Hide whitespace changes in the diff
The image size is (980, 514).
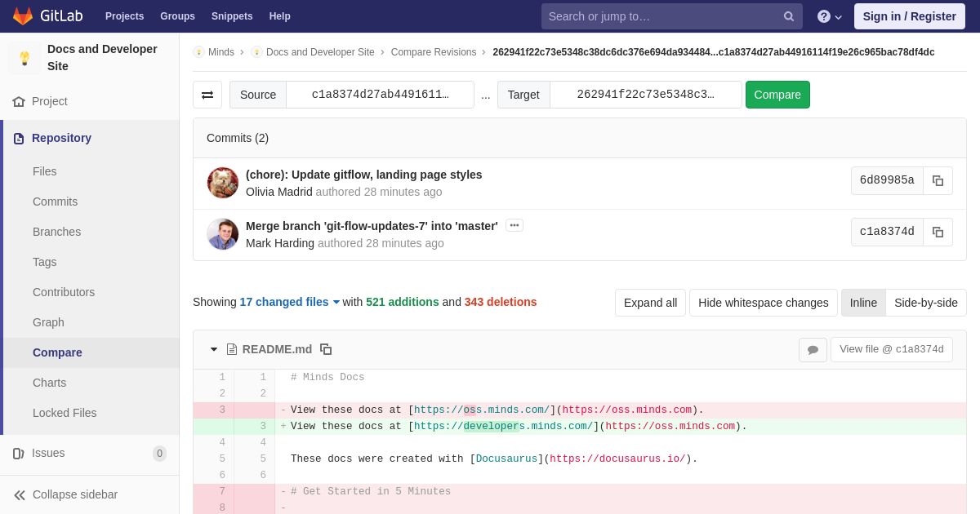point(764,303)
